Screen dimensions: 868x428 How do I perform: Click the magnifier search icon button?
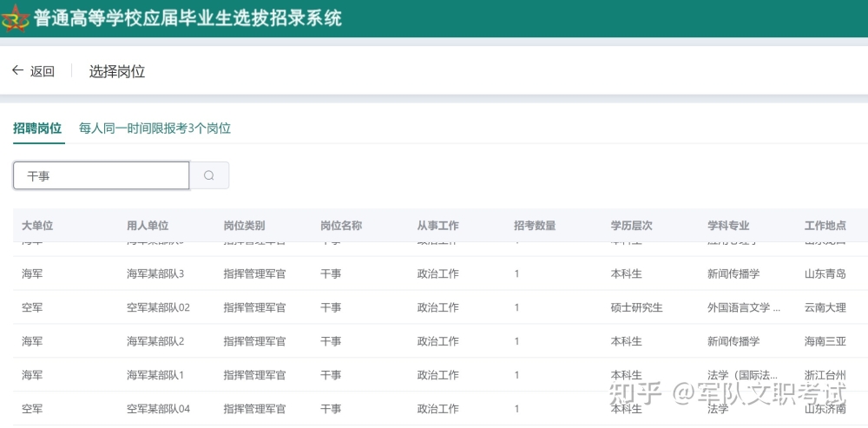(x=209, y=175)
